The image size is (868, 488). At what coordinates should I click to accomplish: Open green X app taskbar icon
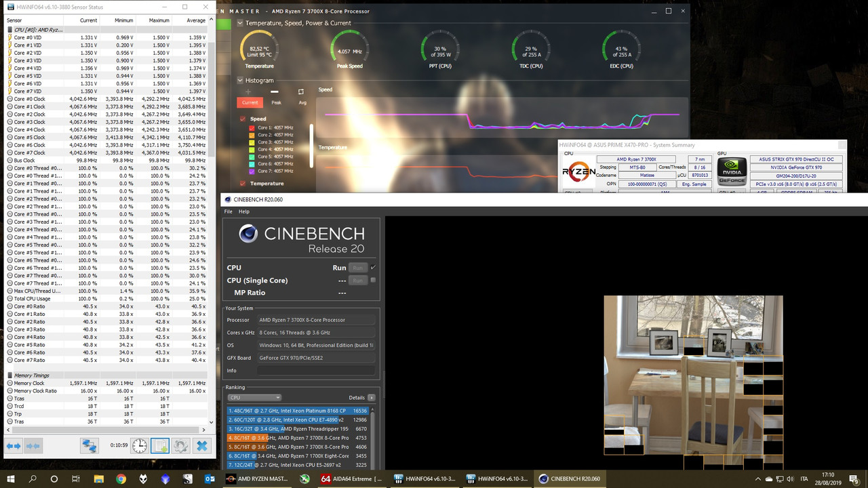tap(304, 479)
